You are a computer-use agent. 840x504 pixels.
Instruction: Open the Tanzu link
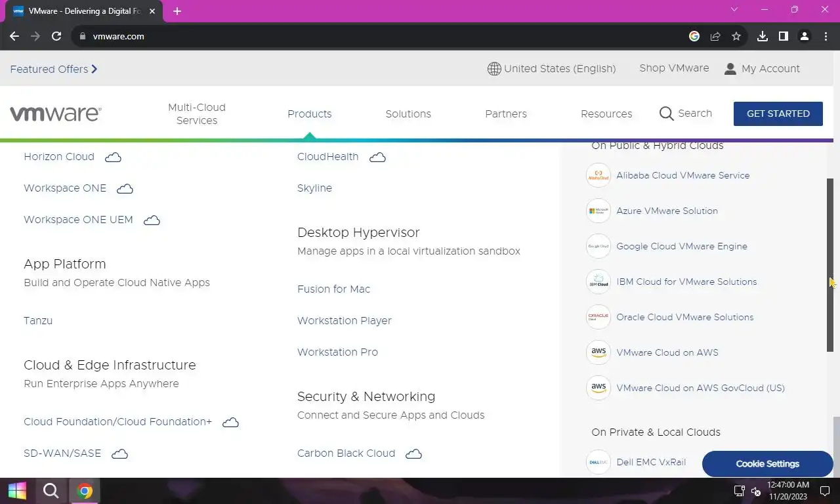pos(38,321)
